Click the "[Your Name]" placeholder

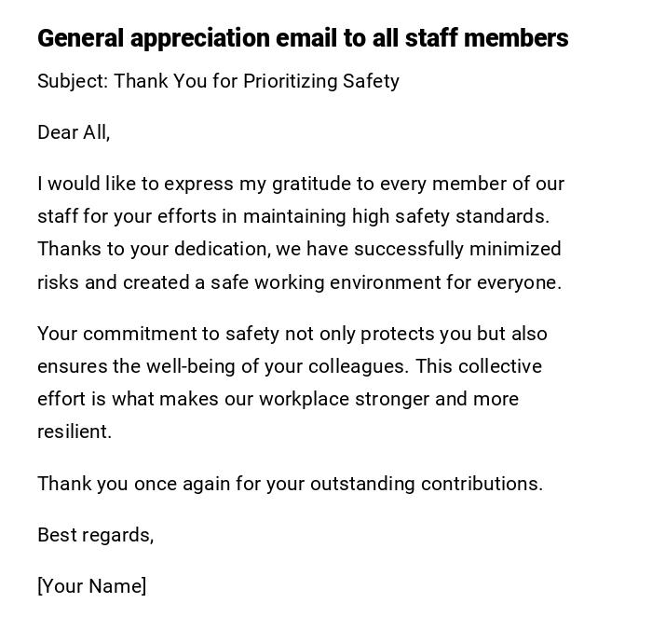(91, 586)
